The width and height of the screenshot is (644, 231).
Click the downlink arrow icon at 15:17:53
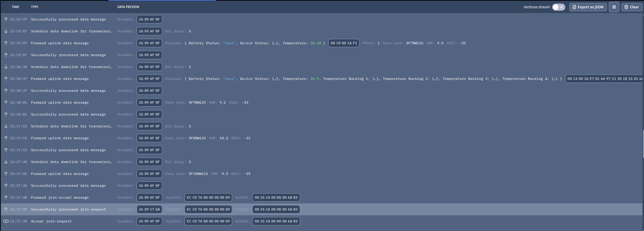[x=6, y=126]
